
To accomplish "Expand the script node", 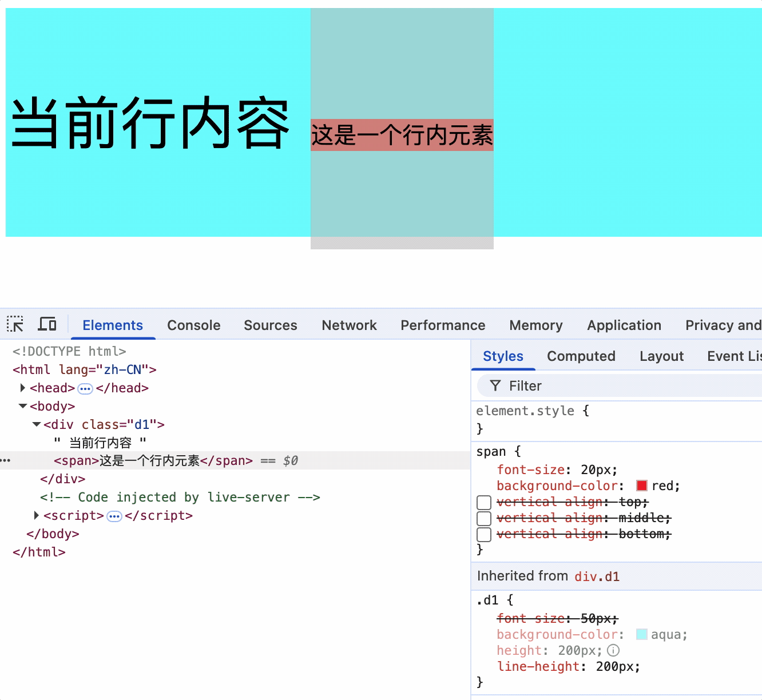I will pos(37,515).
